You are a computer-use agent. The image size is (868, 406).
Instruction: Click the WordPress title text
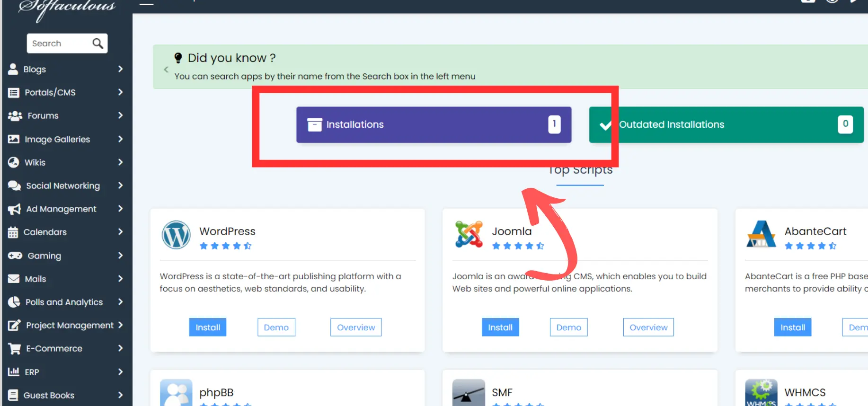tap(227, 231)
